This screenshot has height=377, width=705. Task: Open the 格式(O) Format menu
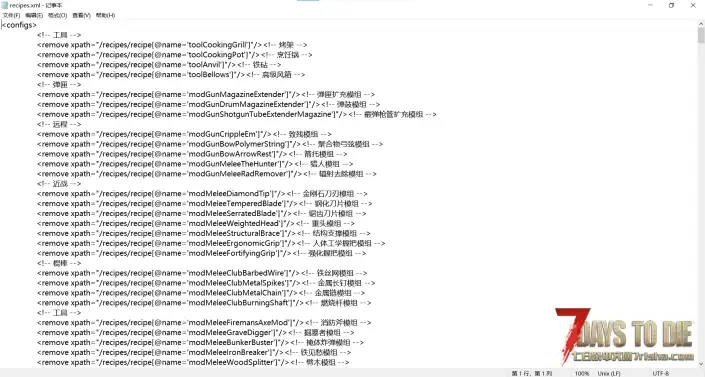(x=58, y=15)
